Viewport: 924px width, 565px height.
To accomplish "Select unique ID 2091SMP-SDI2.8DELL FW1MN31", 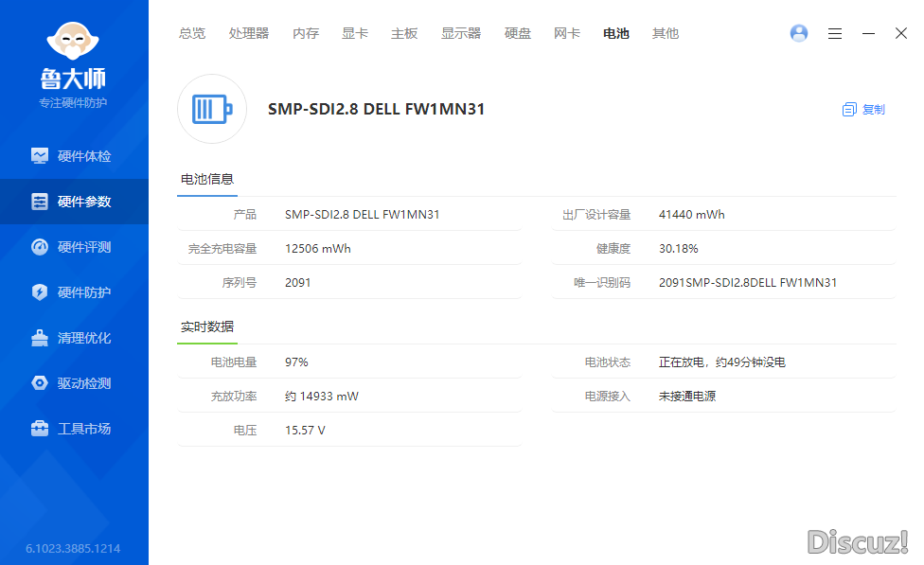I will 748,283.
